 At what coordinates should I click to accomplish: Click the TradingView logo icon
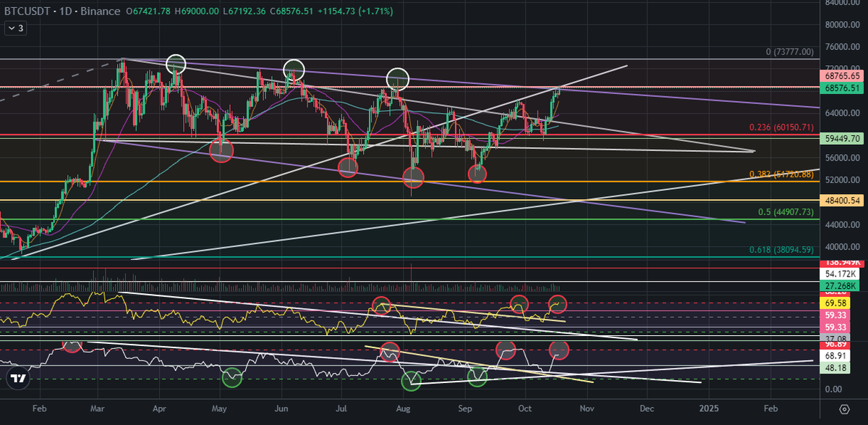19,378
